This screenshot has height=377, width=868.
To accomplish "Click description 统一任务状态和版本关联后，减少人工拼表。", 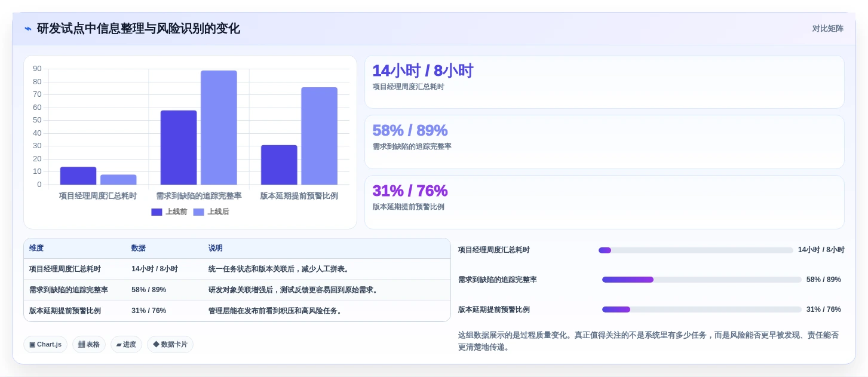I will [x=280, y=269].
